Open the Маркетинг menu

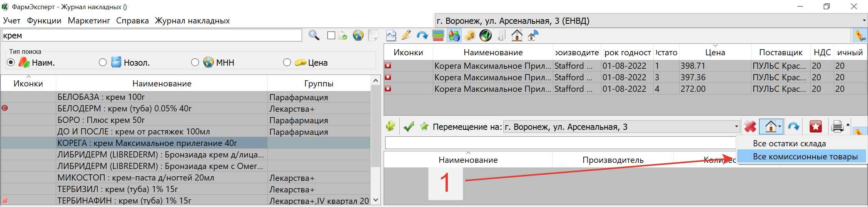[89, 21]
